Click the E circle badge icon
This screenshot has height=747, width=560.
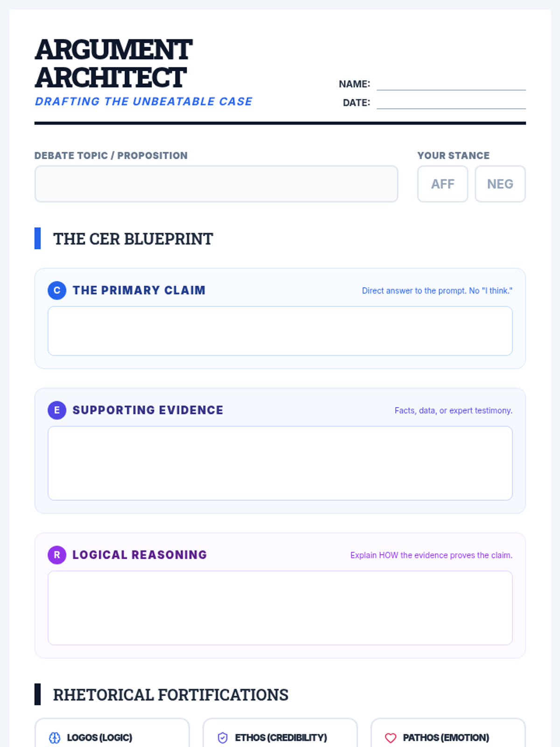[x=57, y=410]
